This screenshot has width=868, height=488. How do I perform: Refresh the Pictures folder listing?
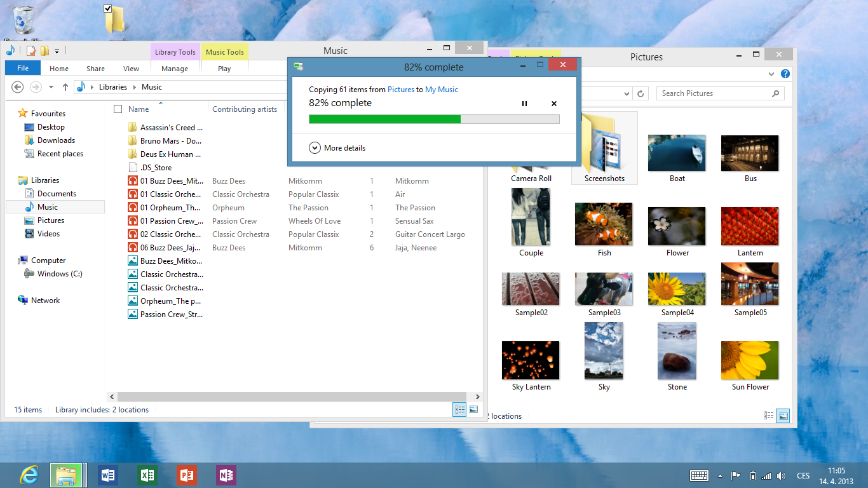click(641, 93)
